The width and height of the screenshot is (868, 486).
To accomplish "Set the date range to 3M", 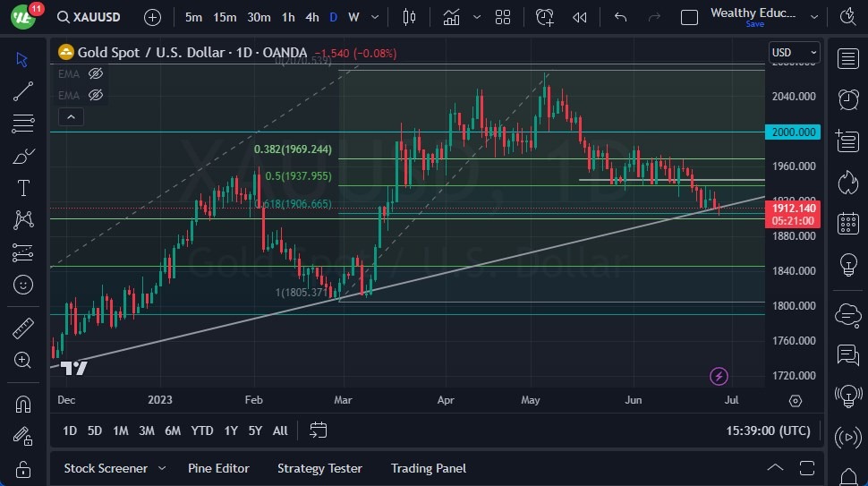I will tap(147, 431).
